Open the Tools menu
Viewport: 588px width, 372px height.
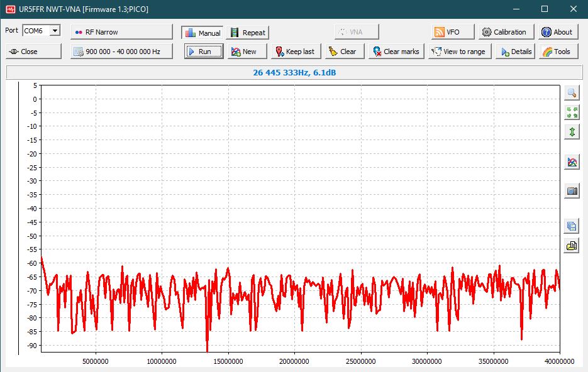(556, 52)
